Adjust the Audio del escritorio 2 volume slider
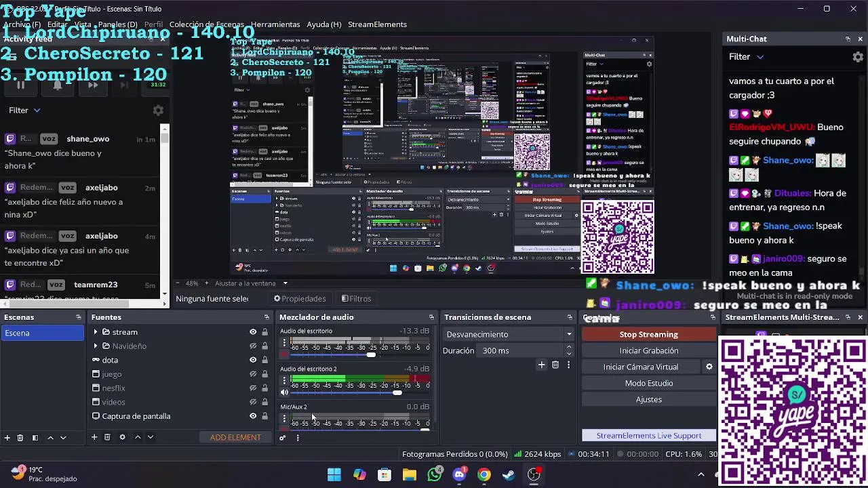Viewport: 868px width, 488px height. point(397,392)
